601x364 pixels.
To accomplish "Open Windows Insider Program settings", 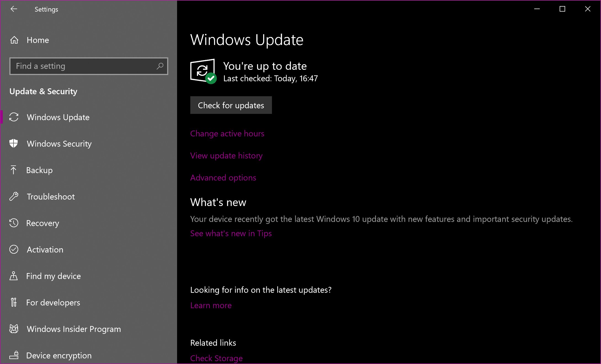I will pyautogui.click(x=89, y=329).
